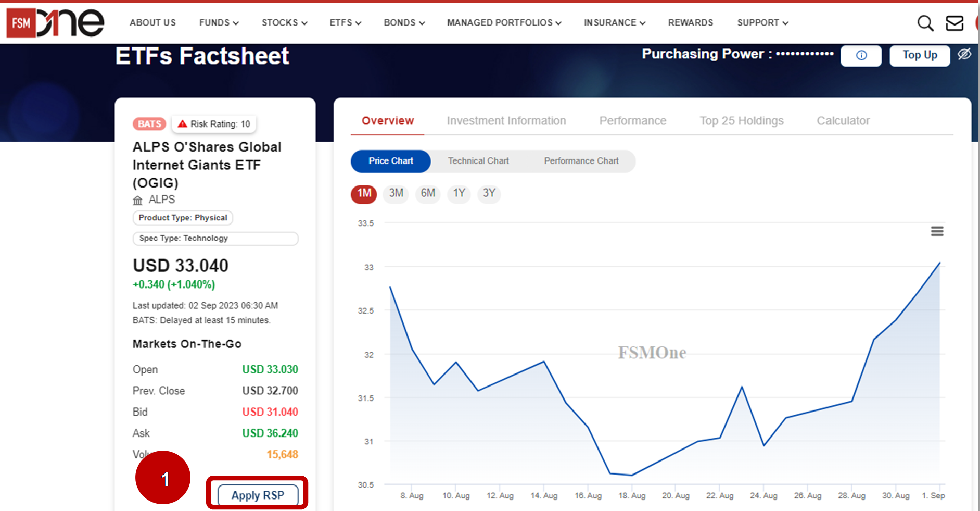Click the BATS exchange badge
This screenshot has width=980, height=511.
point(149,123)
